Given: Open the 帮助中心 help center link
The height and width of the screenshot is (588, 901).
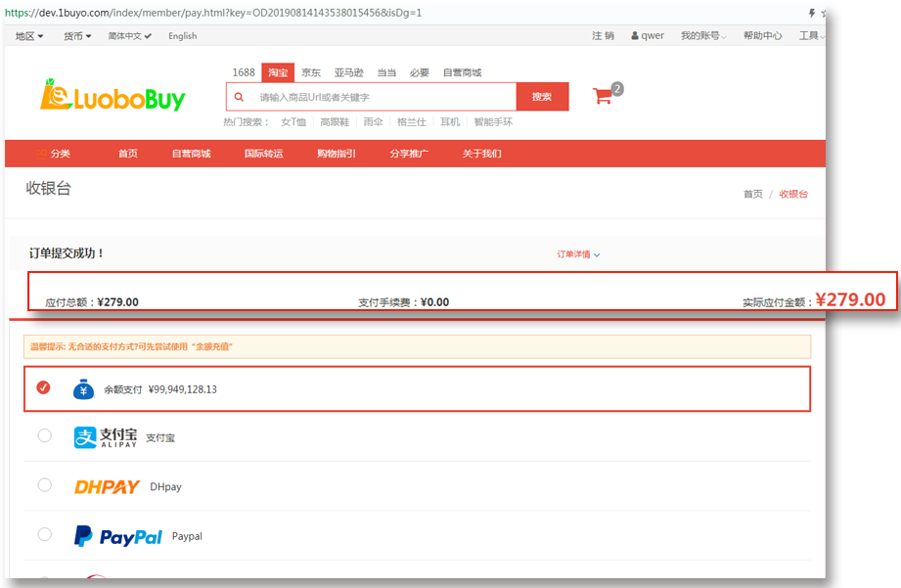Looking at the screenshot, I should (762, 35).
